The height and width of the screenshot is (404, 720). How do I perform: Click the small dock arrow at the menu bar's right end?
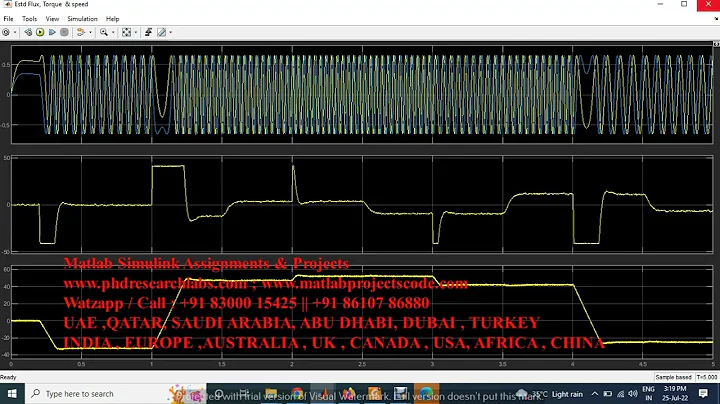point(716,19)
